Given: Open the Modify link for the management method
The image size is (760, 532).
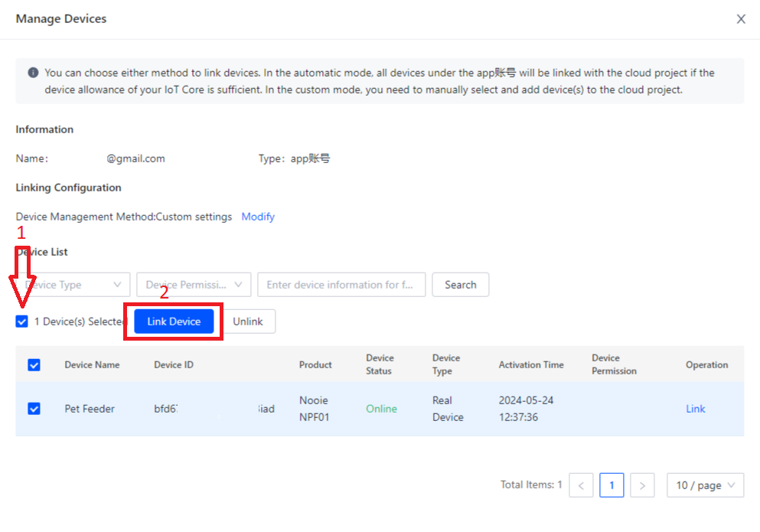Looking at the screenshot, I should coord(258,217).
